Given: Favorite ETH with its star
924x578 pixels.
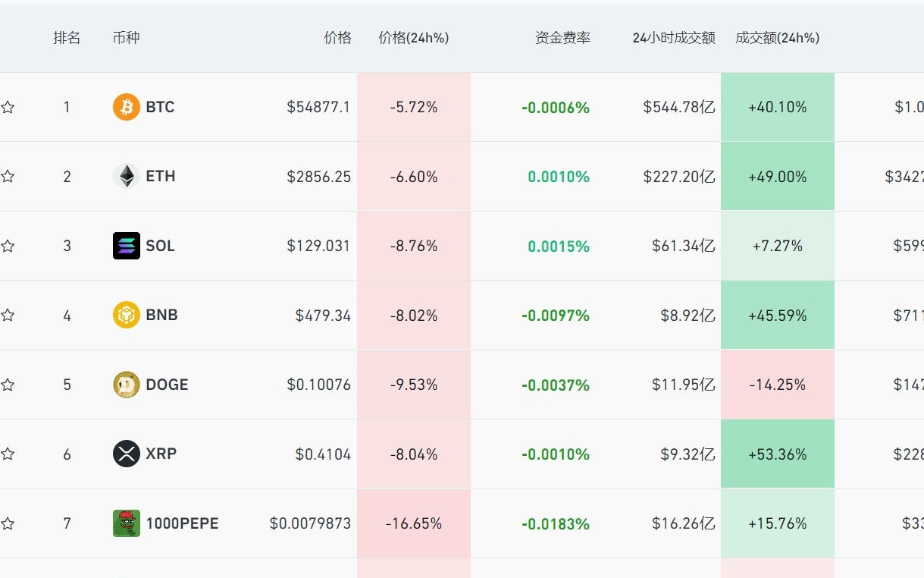Looking at the screenshot, I should pyautogui.click(x=8, y=177).
